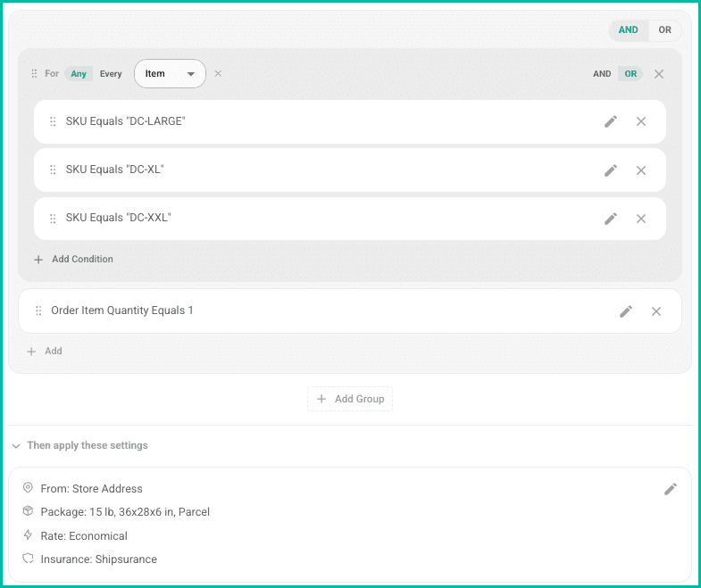Set outer group logic to OR
The height and width of the screenshot is (588, 701).
click(664, 30)
